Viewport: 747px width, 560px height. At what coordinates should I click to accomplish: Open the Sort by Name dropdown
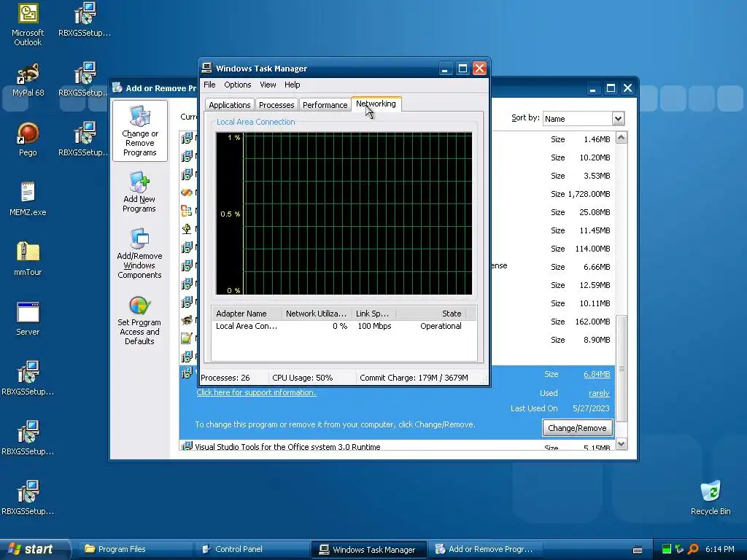click(x=618, y=119)
